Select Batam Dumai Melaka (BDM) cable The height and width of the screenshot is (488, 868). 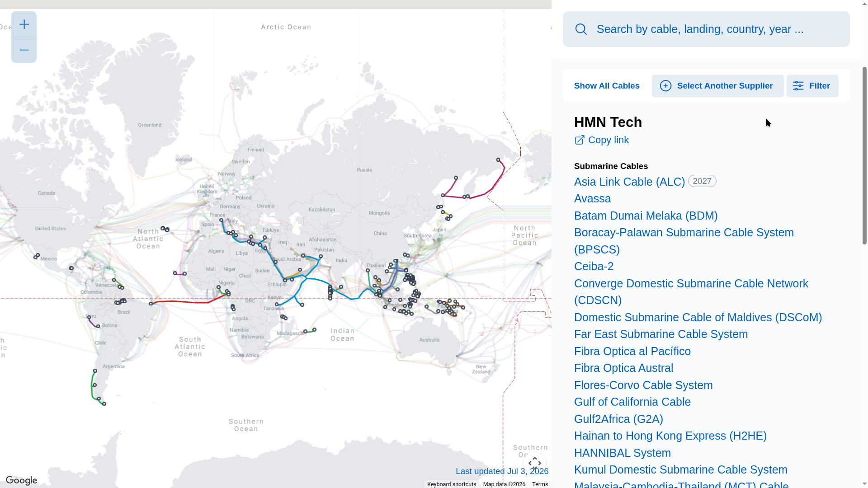(x=646, y=216)
